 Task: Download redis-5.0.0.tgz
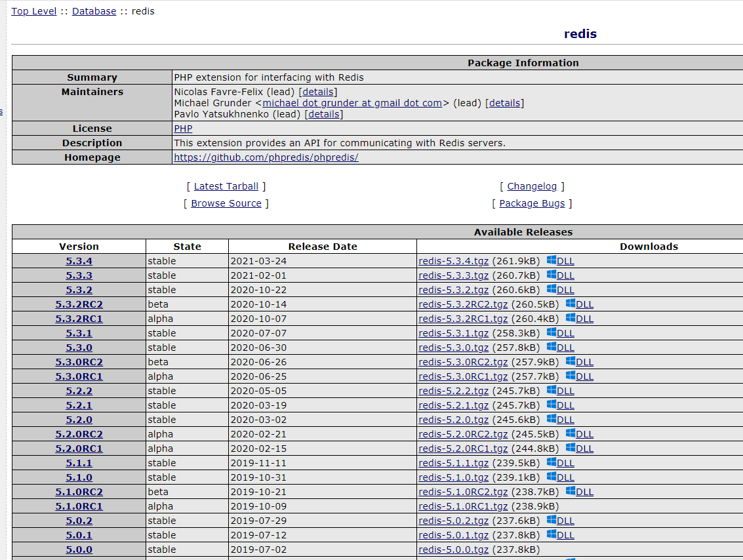pos(454,550)
